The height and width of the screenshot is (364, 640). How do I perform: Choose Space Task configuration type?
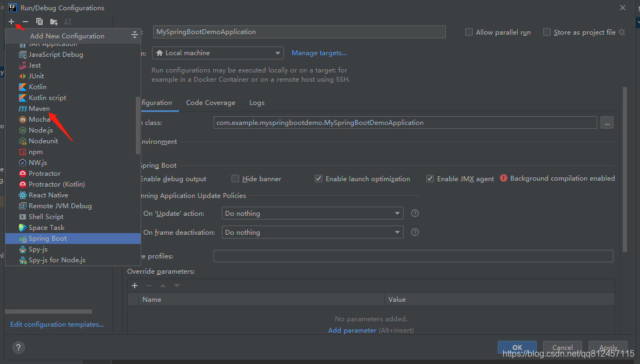pos(72,227)
